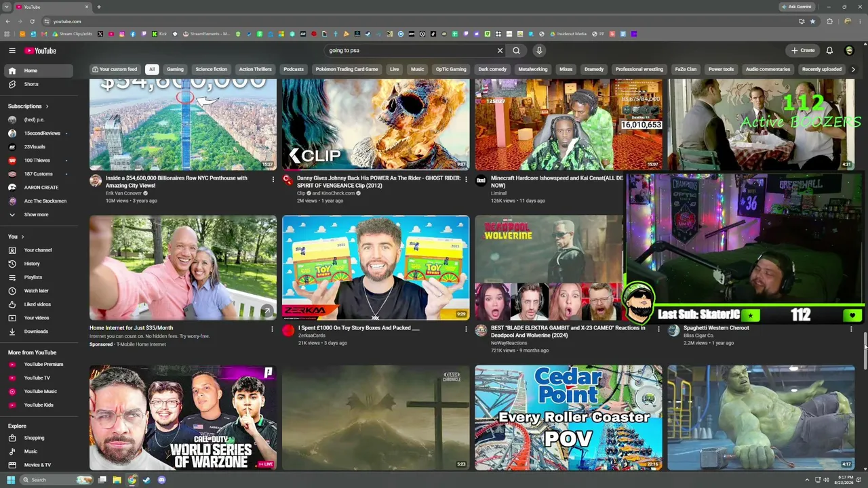
Task: Expand the Subscriptions section header
Action: coord(28,106)
